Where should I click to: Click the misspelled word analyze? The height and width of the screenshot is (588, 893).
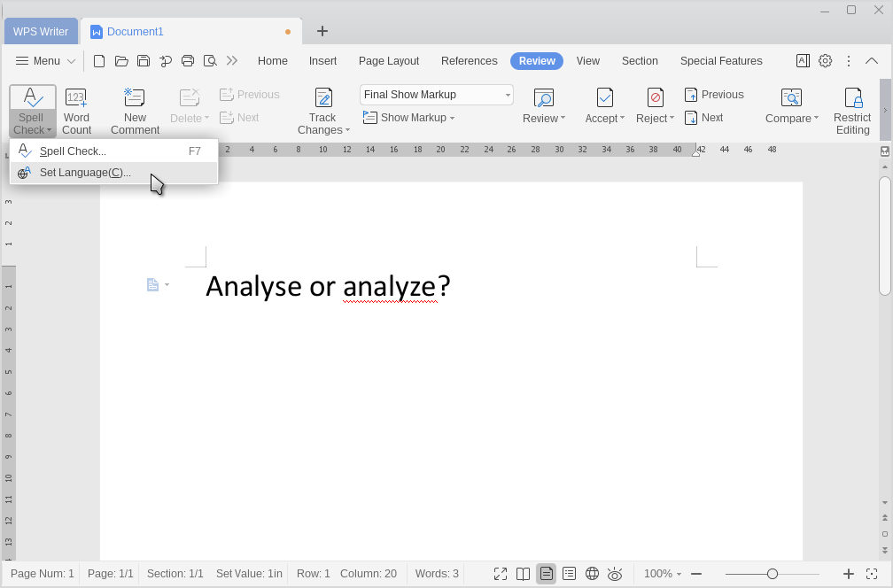coord(390,286)
